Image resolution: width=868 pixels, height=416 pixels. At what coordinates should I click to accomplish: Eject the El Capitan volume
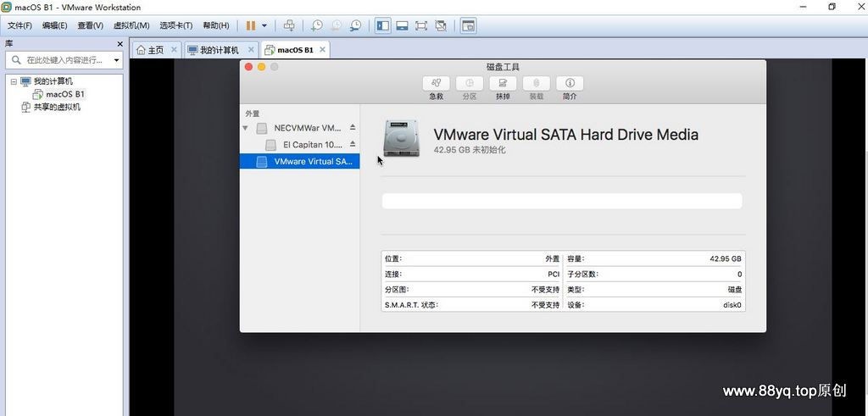353,144
